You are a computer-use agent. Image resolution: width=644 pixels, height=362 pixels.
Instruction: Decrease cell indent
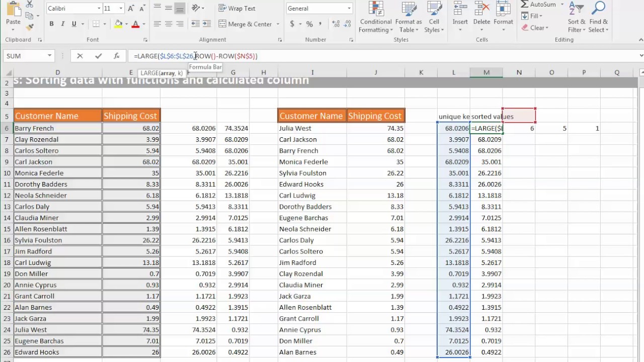click(195, 24)
